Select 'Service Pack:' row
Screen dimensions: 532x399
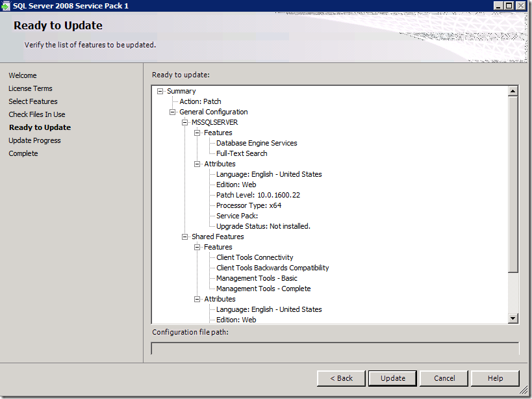coord(237,216)
